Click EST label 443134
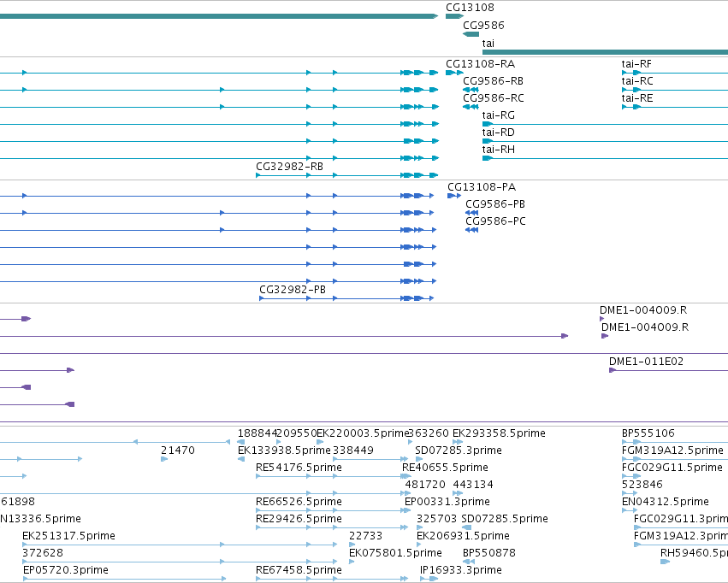This screenshot has width=728, height=583. [x=473, y=486]
